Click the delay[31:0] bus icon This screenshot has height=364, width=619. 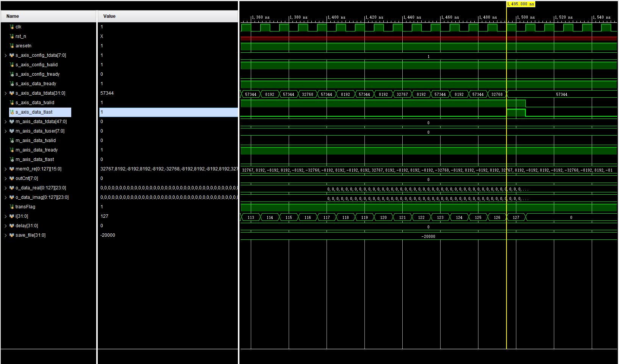[12, 226]
